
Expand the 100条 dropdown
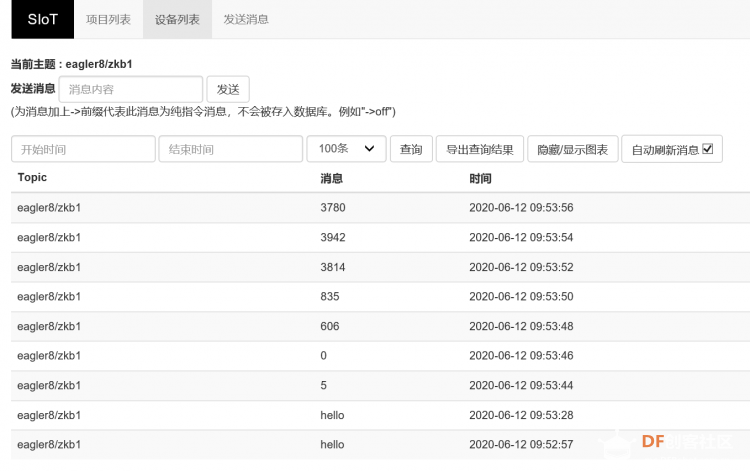pyautogui.click(x=346, y=149)
